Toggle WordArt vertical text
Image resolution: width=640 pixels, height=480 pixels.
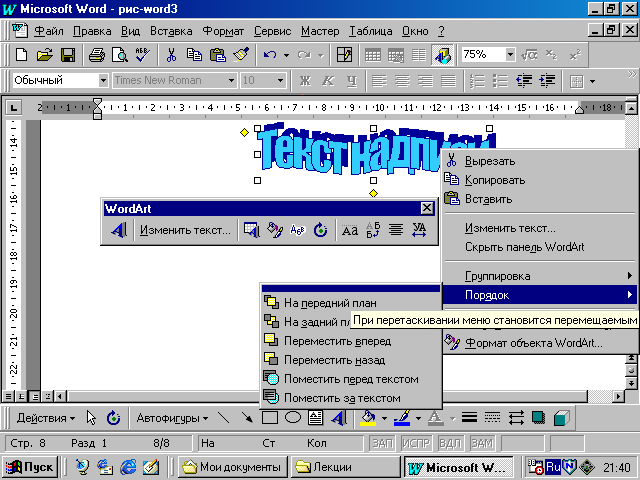[373, 230]
